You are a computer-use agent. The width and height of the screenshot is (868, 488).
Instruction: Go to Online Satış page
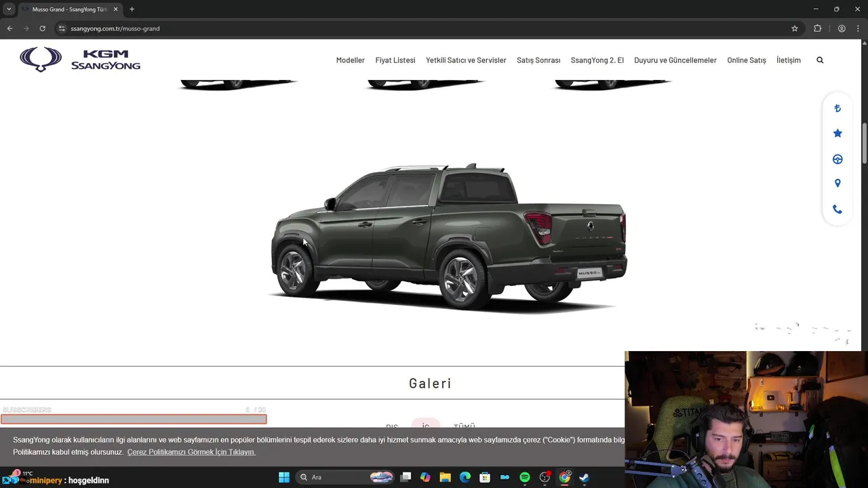(x=747, y=60)
